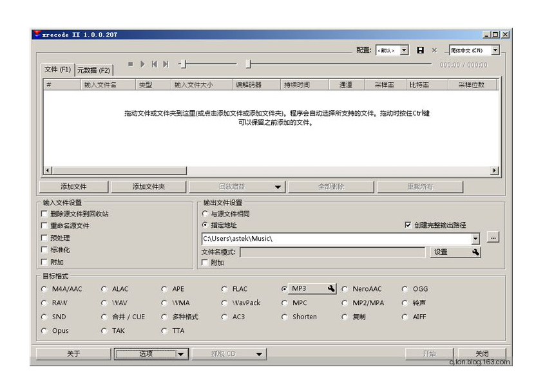The image size is (545, 392).
Task: Switch to the 文件(F1) tab
Action: pyautogui.click(x=57, y=70)
